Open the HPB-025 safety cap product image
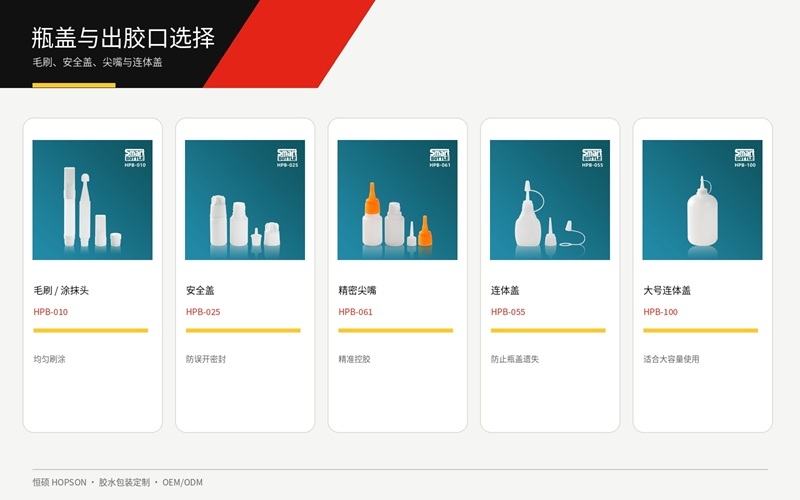 coord(245,199)
